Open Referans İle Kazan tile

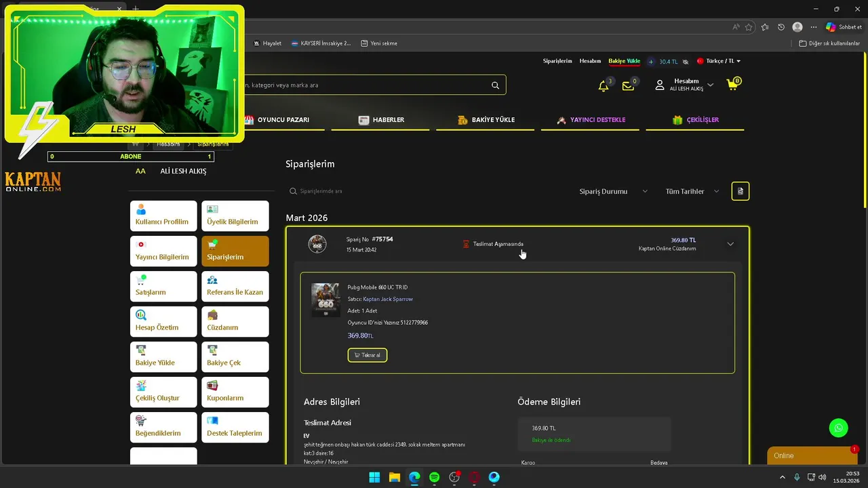click(x=235, y=286)
